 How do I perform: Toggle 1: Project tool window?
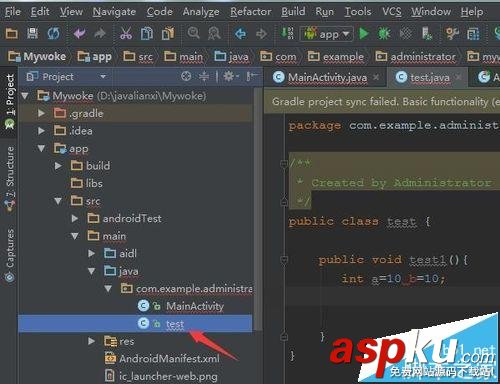[x=10, y=101]
